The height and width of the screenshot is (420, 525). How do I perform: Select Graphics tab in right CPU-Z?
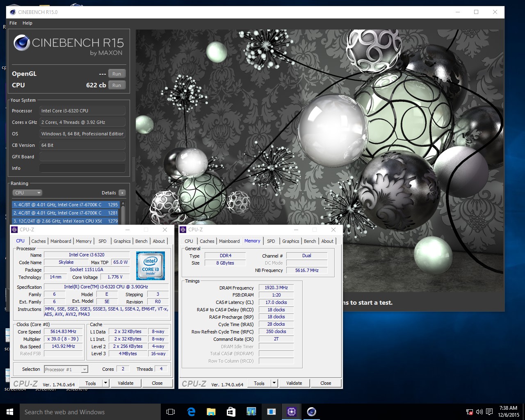pos(291,241)
